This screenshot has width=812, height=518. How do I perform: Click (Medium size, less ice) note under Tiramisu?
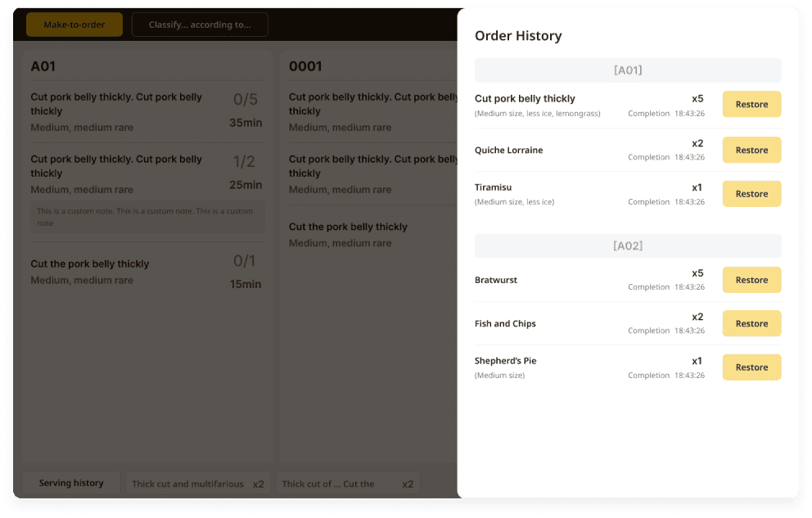coord(514,202)
